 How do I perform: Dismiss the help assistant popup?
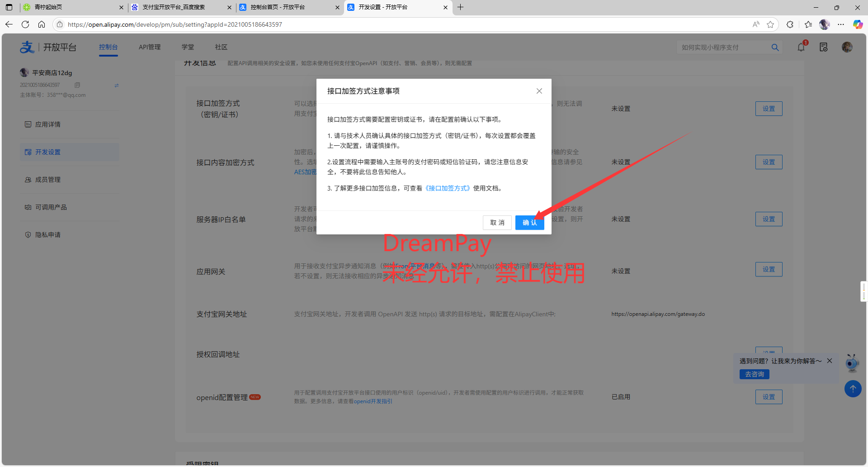830,361
